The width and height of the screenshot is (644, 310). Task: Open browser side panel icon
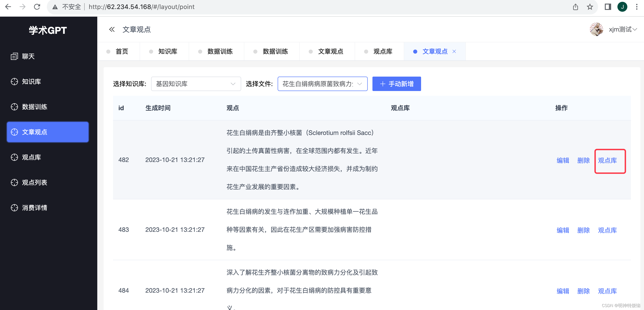point(608,7)
